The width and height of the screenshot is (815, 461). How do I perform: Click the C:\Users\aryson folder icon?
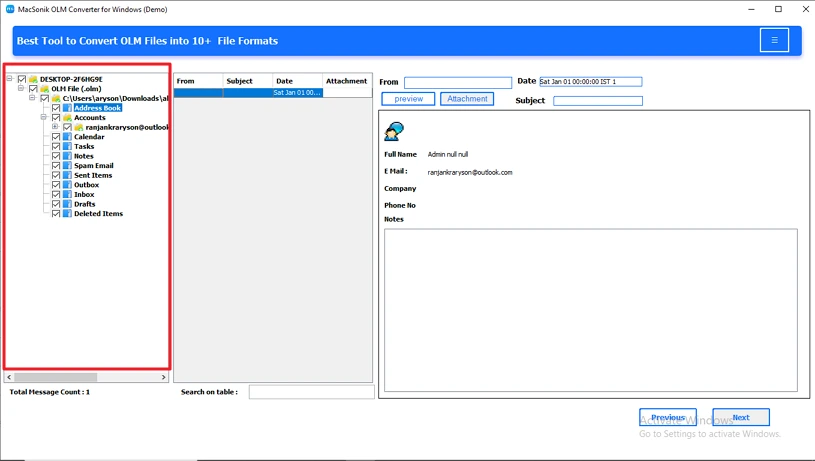[56, 98]
